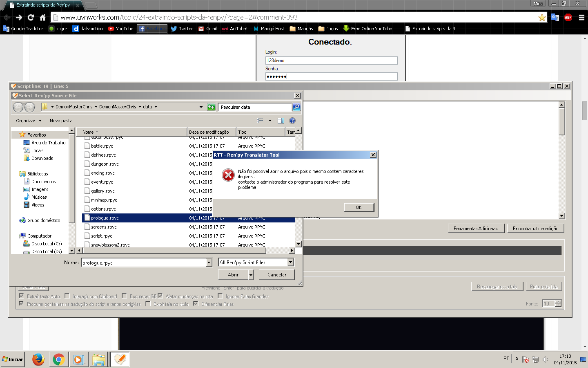Launch Firefox from the taskbar
The width and height of the screenshot is (588, 368).
tap(38, 359)
